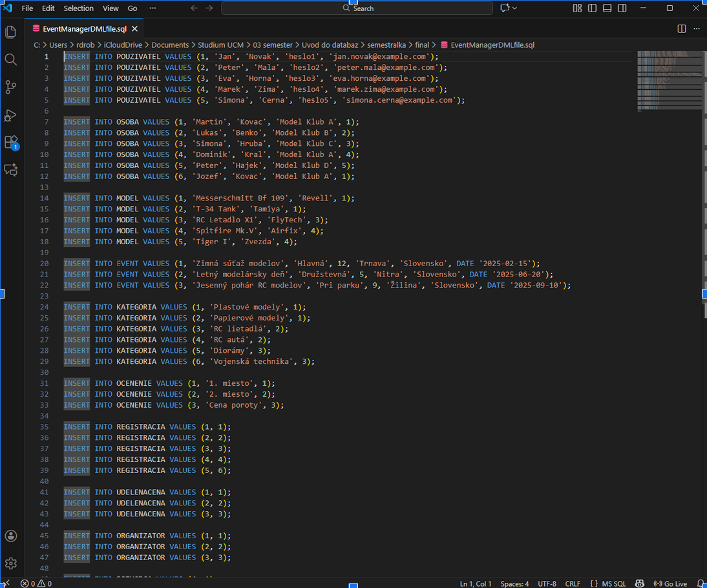Click the code minimap preview

[x=670, y=81]
